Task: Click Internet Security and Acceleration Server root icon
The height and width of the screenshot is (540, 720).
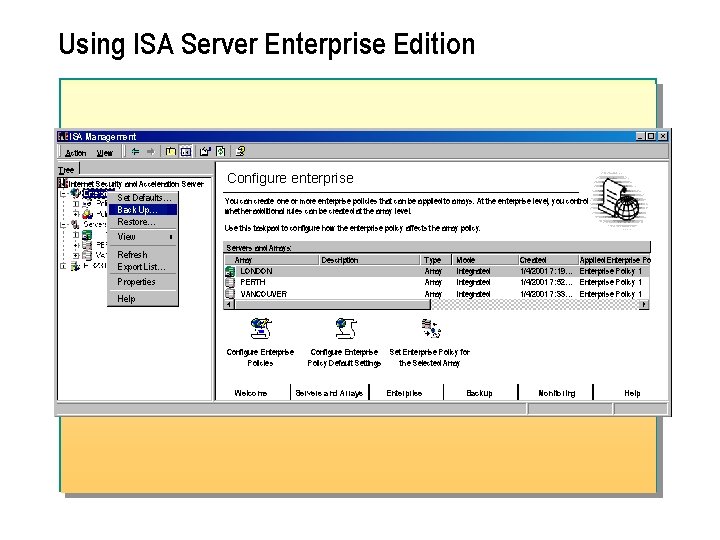Action: coord(63,183)
